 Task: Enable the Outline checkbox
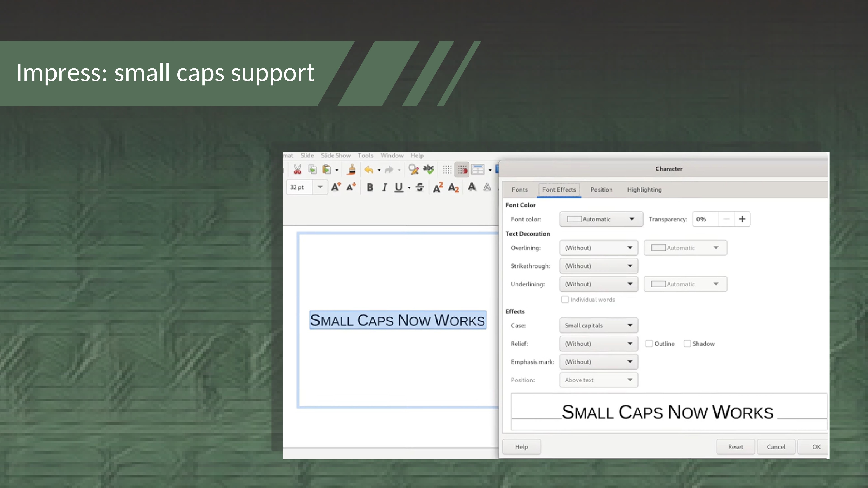tap(649, 343)
